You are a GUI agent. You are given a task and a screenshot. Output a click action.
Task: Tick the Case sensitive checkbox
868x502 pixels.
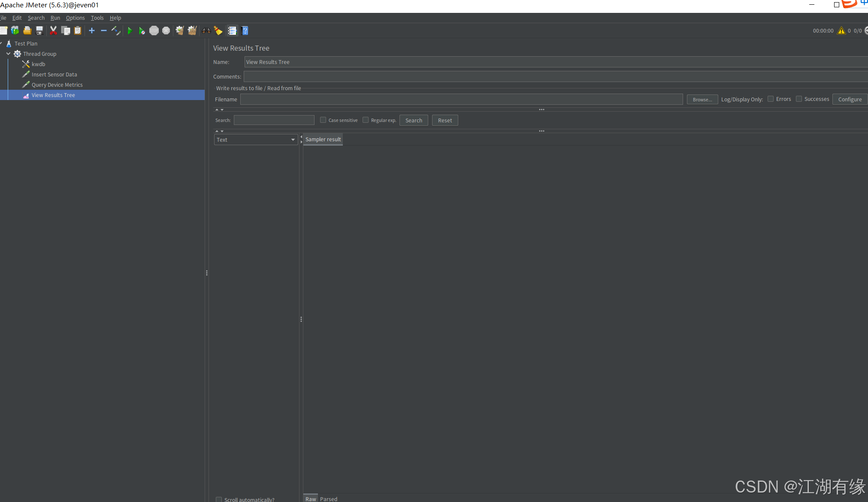pyautogui.click(x=323, y=120)
